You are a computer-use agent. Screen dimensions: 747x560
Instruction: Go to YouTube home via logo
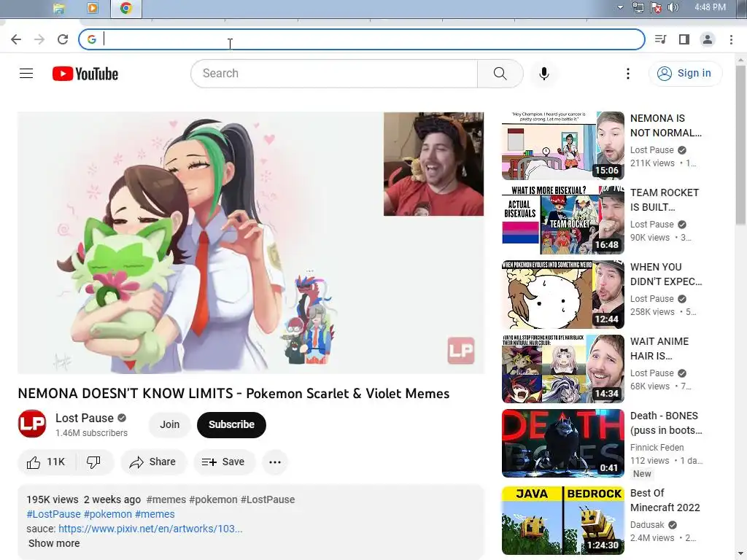(x=85, y=74)
